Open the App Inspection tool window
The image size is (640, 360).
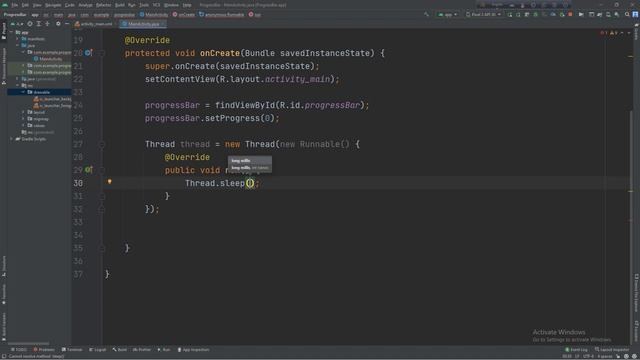[193, 350]
